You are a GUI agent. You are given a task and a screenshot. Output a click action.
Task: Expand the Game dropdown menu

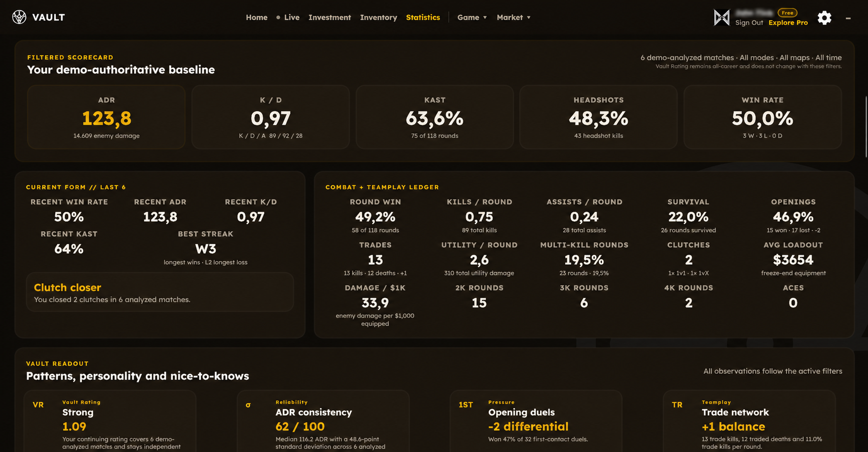pyautogui.click(x=472, y=17)
